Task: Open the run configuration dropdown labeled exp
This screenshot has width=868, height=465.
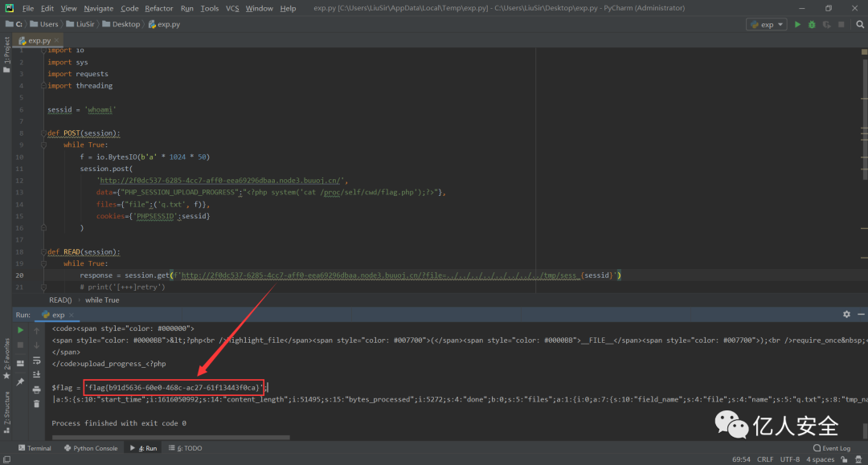Action: click(767, 24)
